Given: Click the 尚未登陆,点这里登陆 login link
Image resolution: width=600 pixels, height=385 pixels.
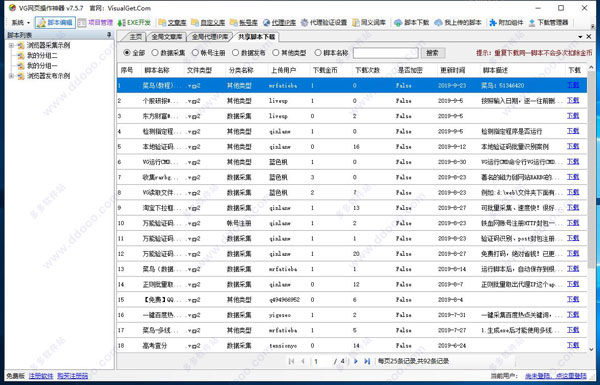Looking at the screenshot, I should 555,376.
